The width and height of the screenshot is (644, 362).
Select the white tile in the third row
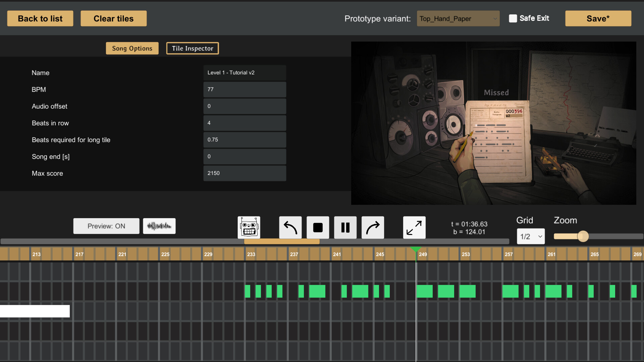tap(35, 311)
